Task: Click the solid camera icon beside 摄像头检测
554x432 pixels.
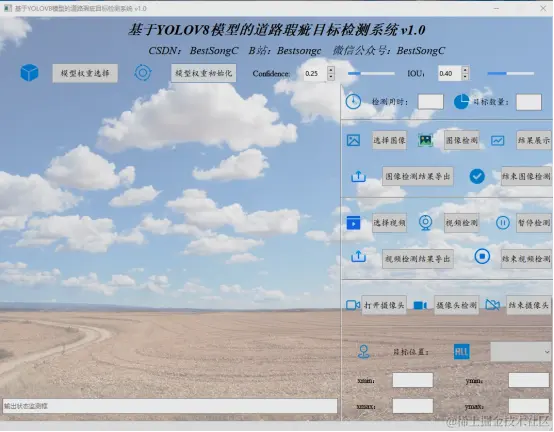Action: pyautogui.click(x=420, y=305)
